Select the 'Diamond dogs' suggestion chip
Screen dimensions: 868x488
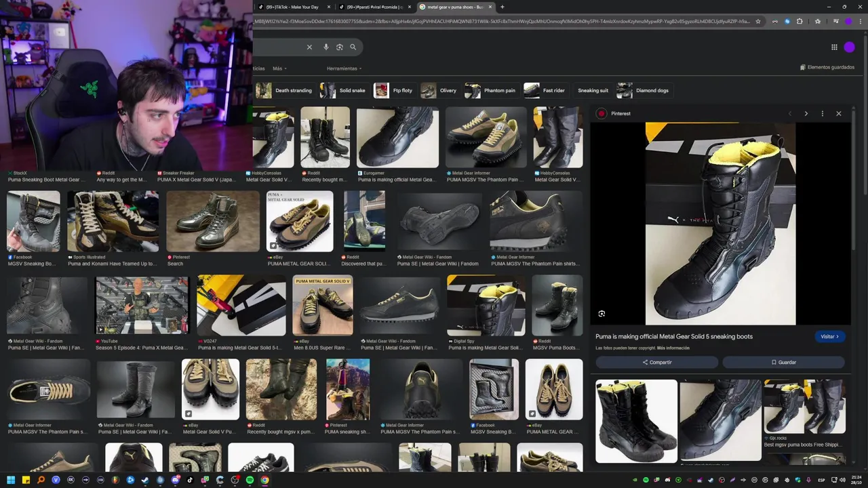[x=644, y=90]
